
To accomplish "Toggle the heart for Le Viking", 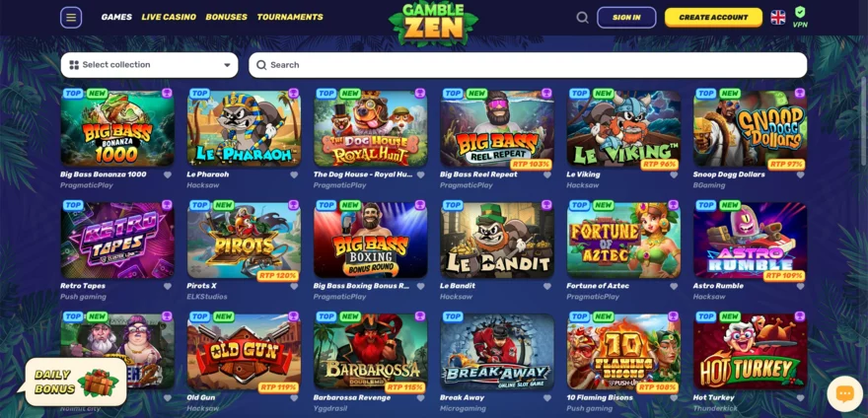I will pos(674,174).
